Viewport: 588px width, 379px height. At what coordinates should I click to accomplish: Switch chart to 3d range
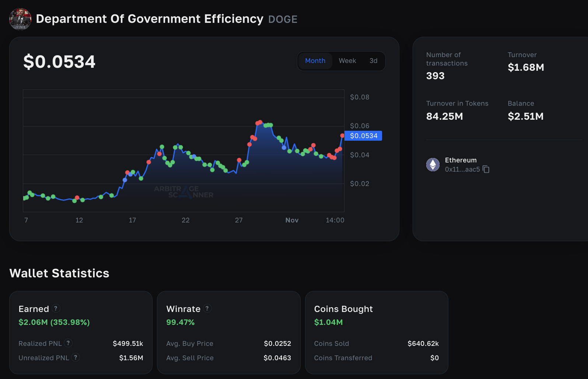[374, 61]
